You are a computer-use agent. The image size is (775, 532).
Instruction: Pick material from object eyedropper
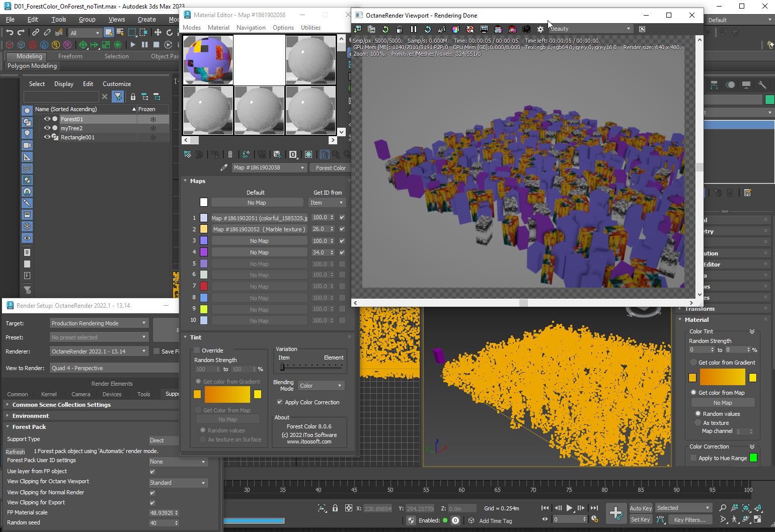coord(224,168)
